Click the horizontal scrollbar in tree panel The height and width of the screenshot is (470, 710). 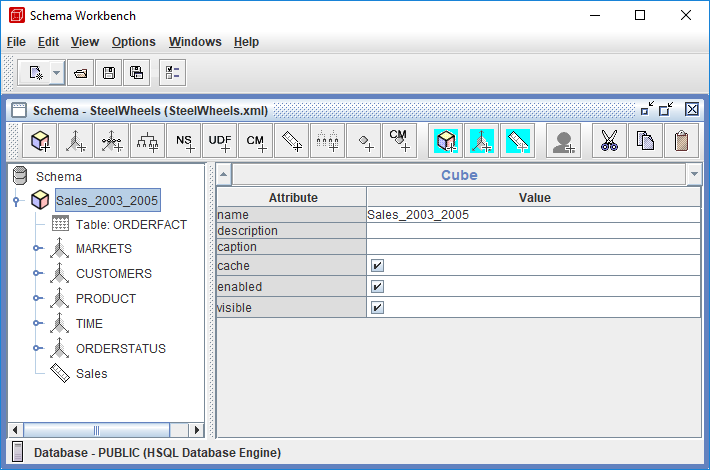pyautogui.click(x=98, y=430)
